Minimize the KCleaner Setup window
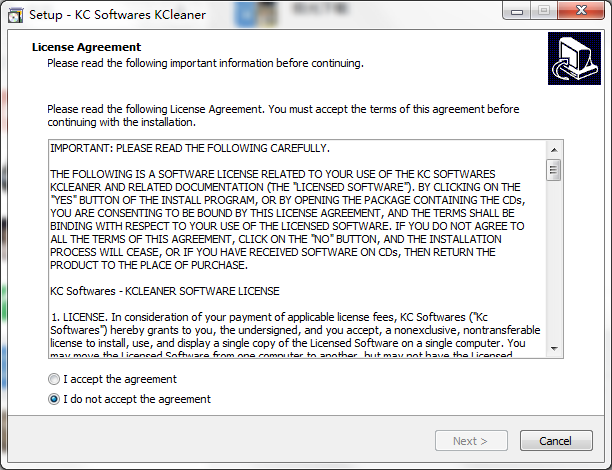Viewport: 612px width, 470px height. coord(517,11)
